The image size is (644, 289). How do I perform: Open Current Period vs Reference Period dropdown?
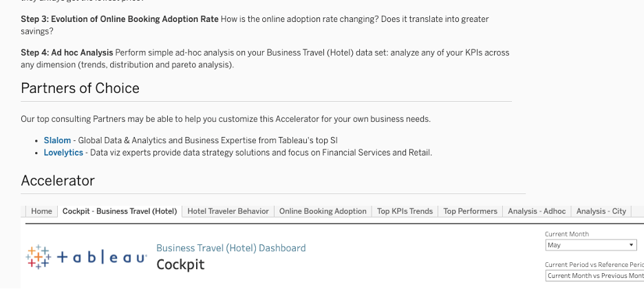point(594,276)
